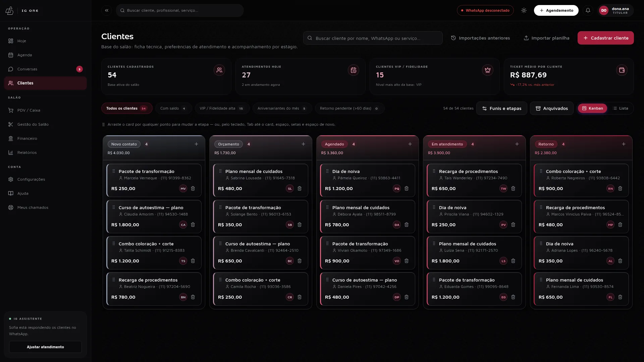Go to Agenda in the sidebar
The height and width of the screenshot is (362, 644).
click(x=45, y=55)
